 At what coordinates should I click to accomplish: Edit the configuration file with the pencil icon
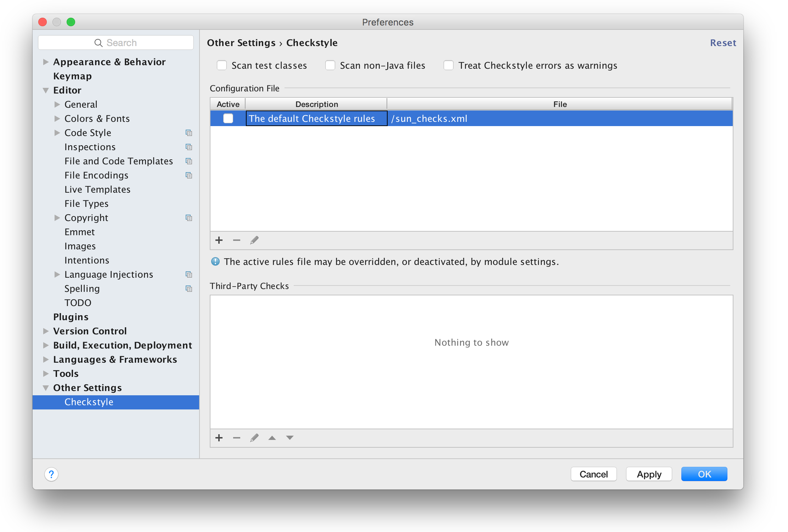pos(254,240)
